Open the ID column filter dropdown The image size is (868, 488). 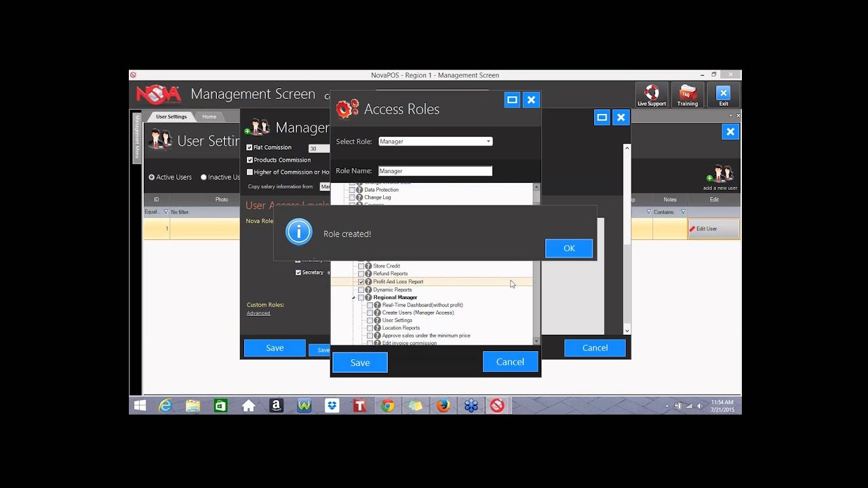click(165, 212)
